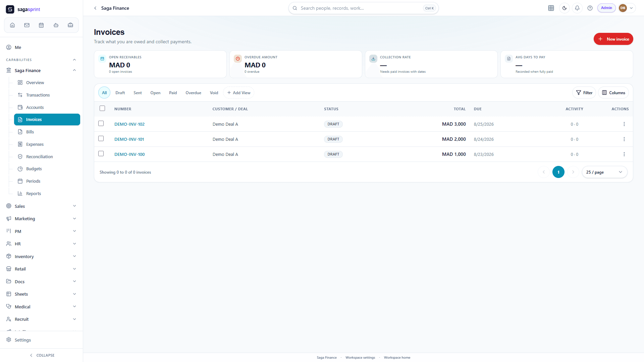
Task: Open Bills in sidebar
Action: pos(47,132)
